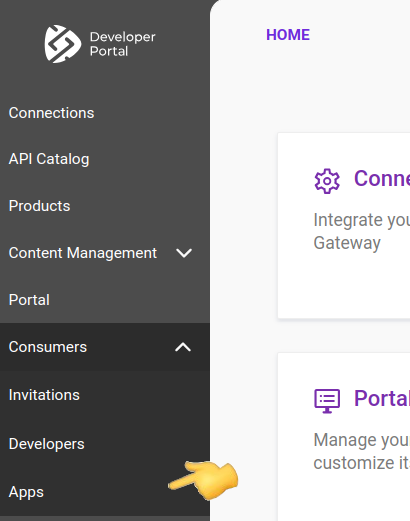Expand the Content Management chevron

tap(184, 253)
